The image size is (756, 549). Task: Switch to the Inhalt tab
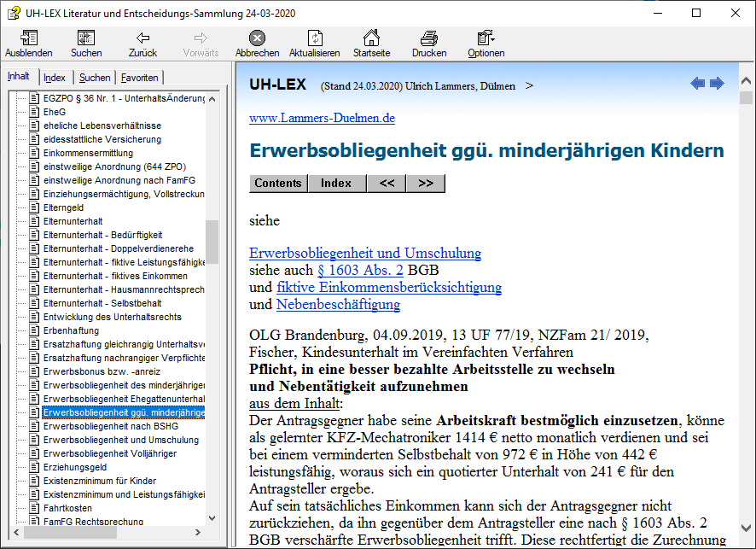(x=19, y=77)
